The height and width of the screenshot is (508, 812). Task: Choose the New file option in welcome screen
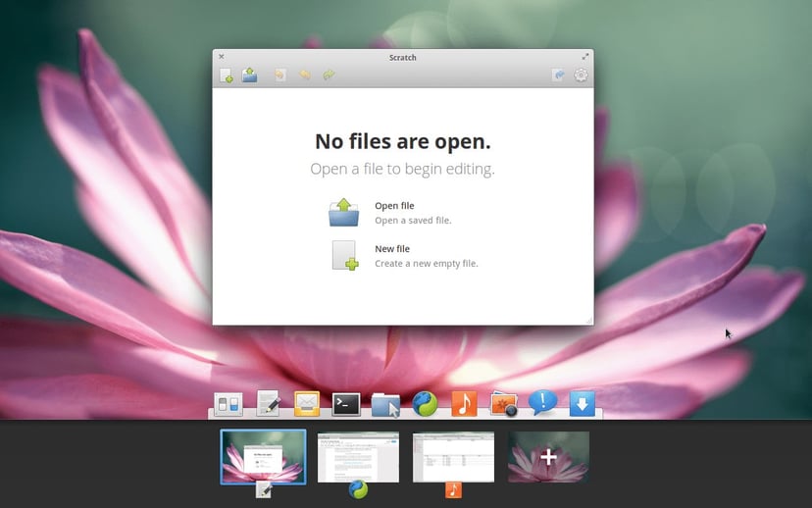point(404,255)
